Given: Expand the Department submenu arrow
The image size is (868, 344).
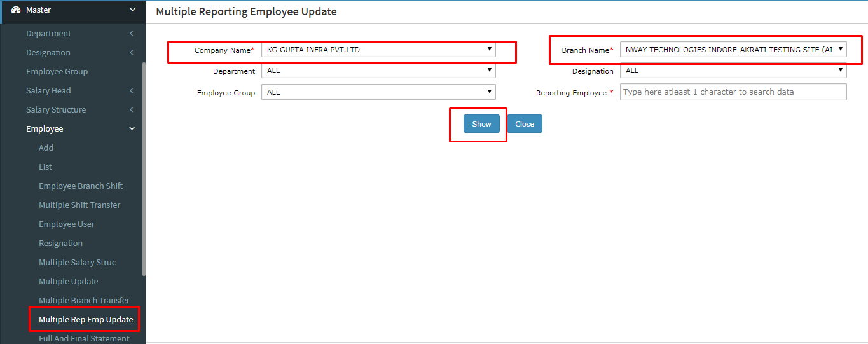Looking at the screenshot, I should (132, 34).
